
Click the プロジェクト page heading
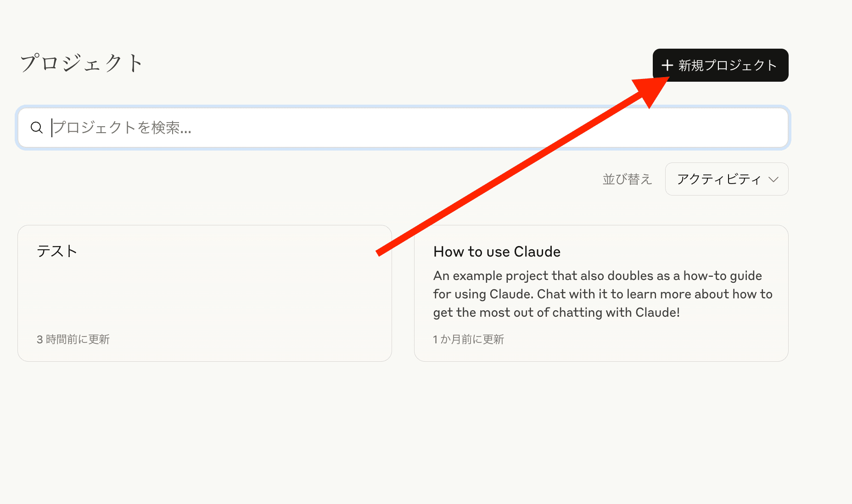click(x=82, y=63)
